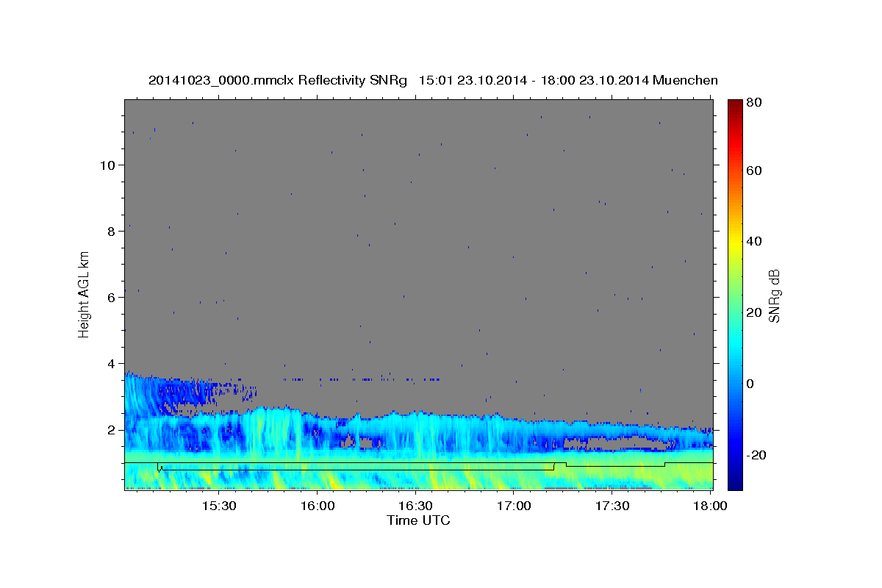
Task: Click the 'SNRg dB' colorbar label
Action: (x=773, y=295)
